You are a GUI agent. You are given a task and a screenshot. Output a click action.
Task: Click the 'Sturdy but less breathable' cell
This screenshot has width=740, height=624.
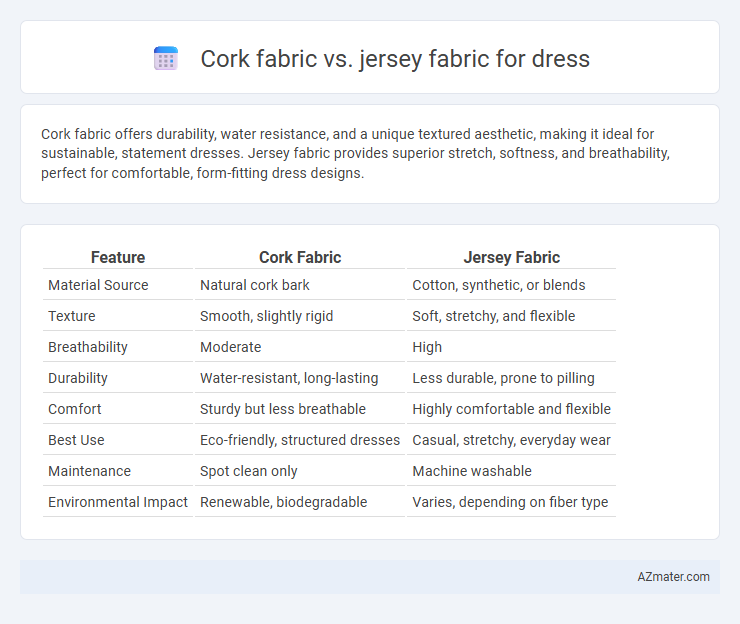pyautogui.click(x=283, y=409)
